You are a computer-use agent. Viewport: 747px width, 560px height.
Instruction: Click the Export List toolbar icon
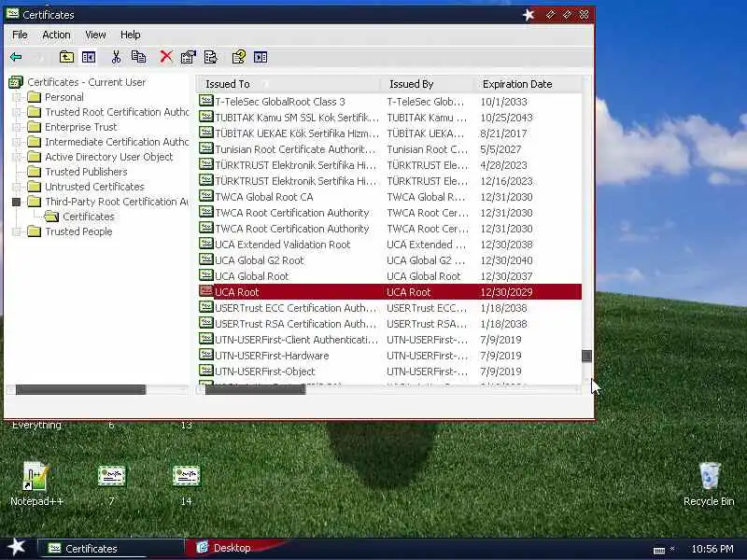210,57
